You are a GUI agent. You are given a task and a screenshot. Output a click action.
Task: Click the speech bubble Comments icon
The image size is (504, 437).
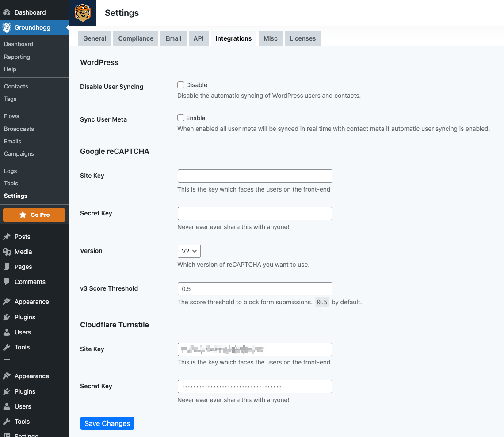(x=7, y=282)
